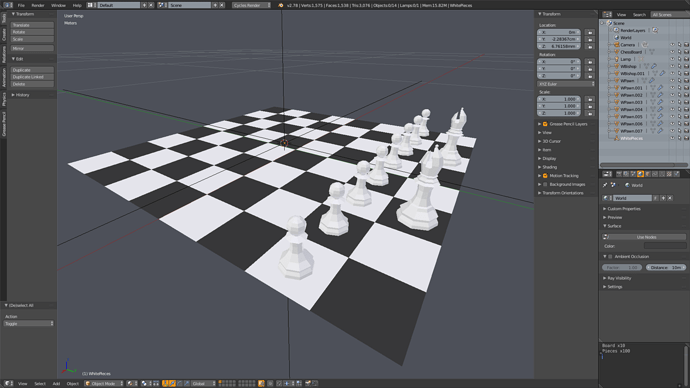Toggle visibility eye for the Camera object
The width and height of the screenshot is (690, 388).
click(672, 45)
